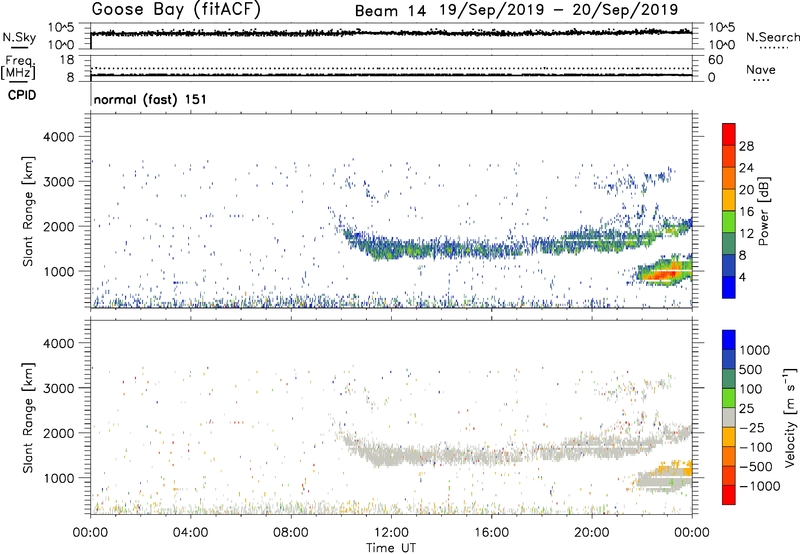Screen dimensions: 800x554
Task: Click the '-500' label on the Velocity scale
Action: 755,467
